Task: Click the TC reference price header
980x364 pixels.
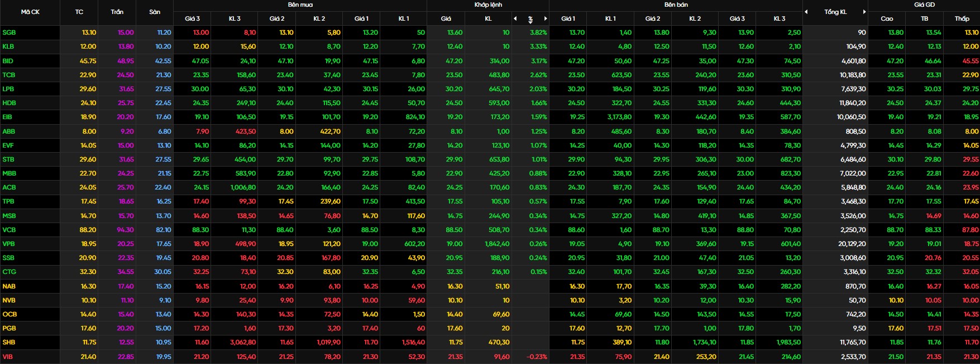Action: tap(79, 12)
